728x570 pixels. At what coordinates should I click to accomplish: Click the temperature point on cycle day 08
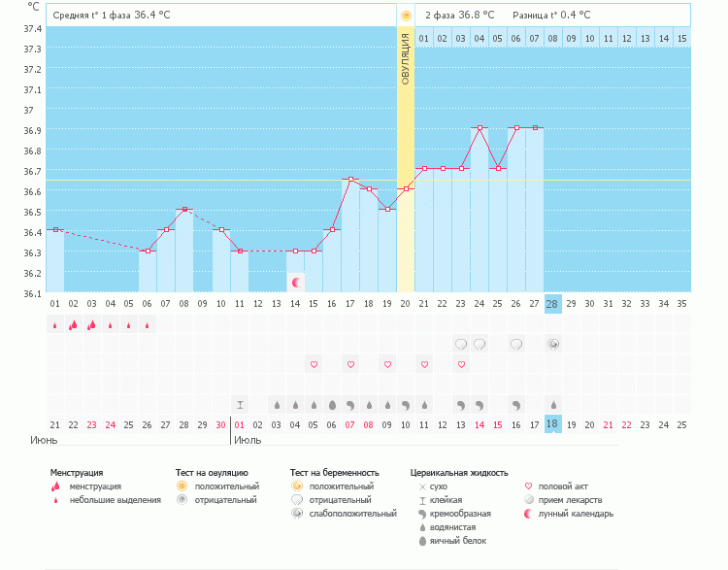point(184,210)
